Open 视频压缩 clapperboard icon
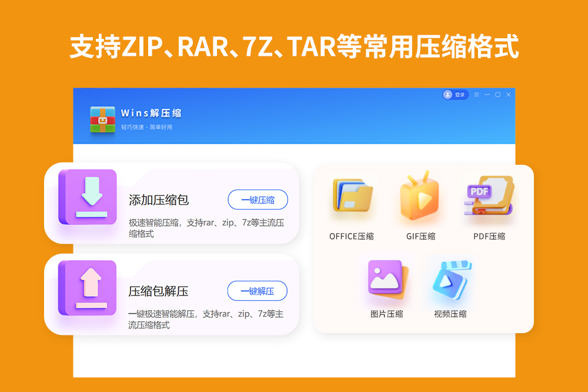588x392 pixels. point(451,280)
